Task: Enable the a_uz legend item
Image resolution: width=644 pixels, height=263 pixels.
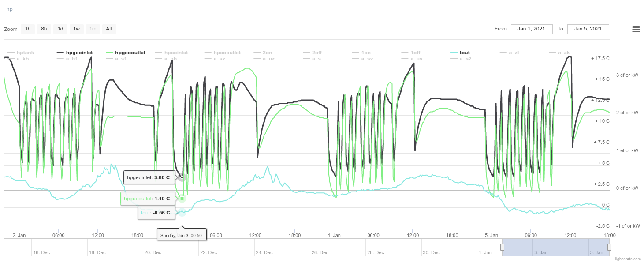Action: coord(264,59)
